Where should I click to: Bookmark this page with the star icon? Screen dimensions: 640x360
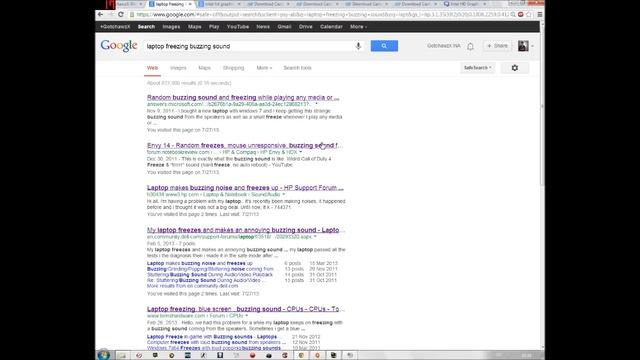[x=529, y=14]
